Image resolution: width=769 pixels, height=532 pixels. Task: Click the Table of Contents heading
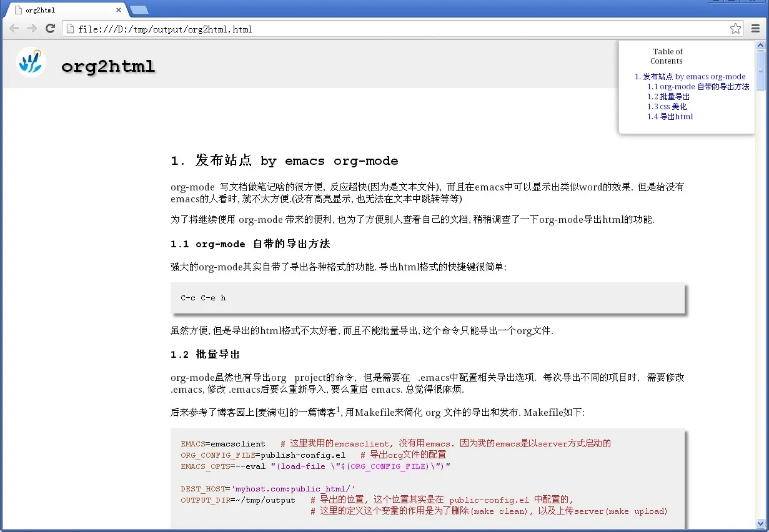pos(667,56)
